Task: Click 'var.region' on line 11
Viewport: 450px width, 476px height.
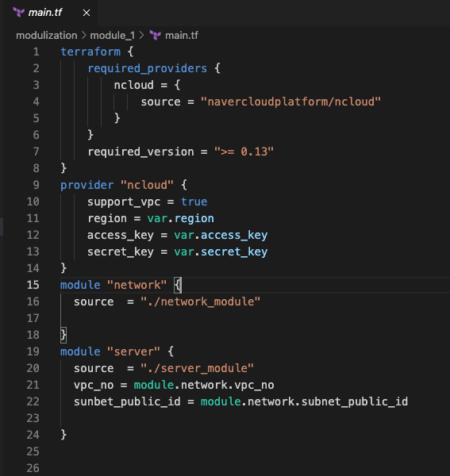Action: (181, 218)
